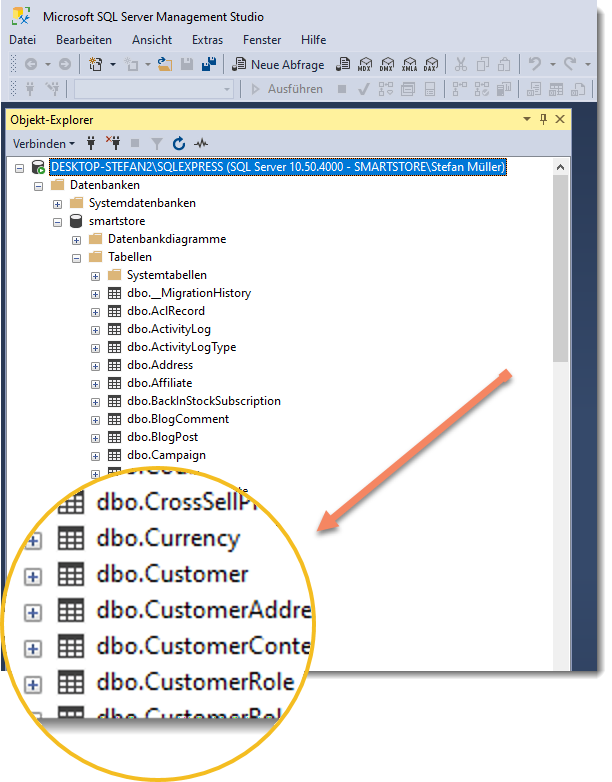The height and width of the screenshot is (782, 612).
Task: Open the Extras menu
Action: [207, 39]
